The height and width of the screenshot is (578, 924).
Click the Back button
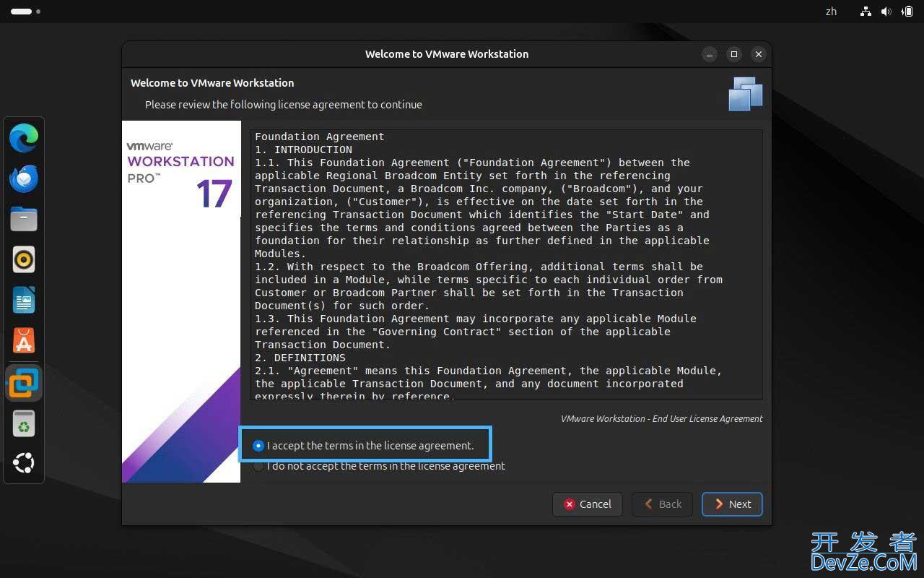[x=662, y=504]
